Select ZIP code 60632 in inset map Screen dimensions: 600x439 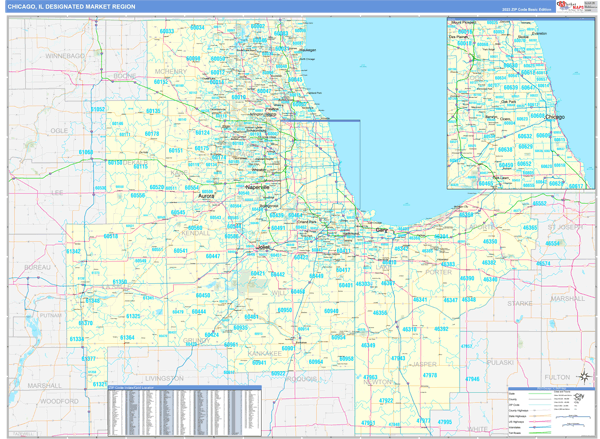tap(525, 136)
